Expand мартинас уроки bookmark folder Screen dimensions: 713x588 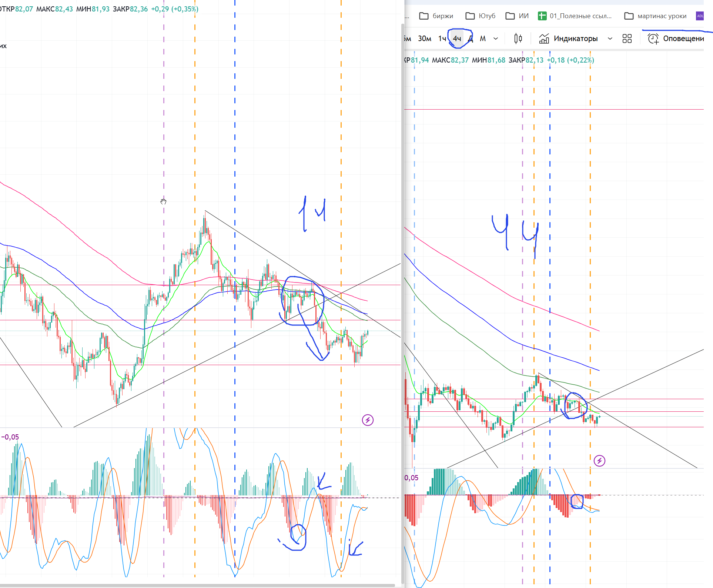[655, 16]
